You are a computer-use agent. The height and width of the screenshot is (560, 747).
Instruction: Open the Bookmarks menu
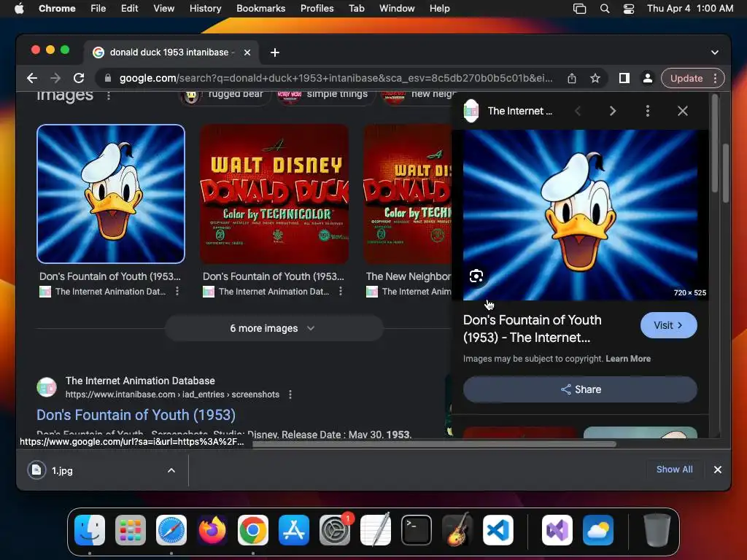(x=260, y=9)
